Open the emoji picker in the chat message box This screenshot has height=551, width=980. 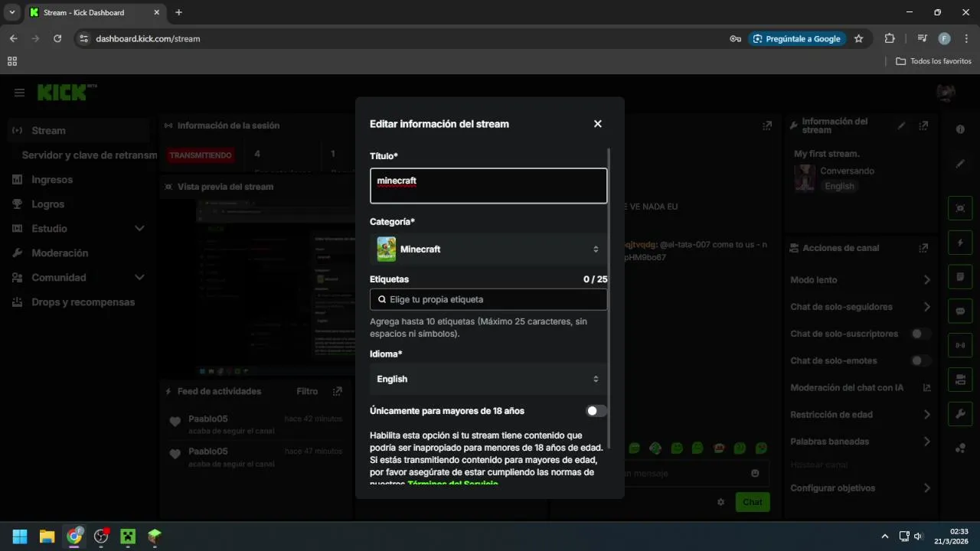755,474
